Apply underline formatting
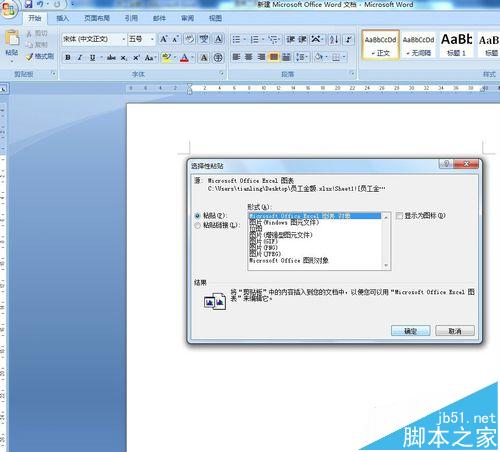The image size is (500, 452). (92, 57)
